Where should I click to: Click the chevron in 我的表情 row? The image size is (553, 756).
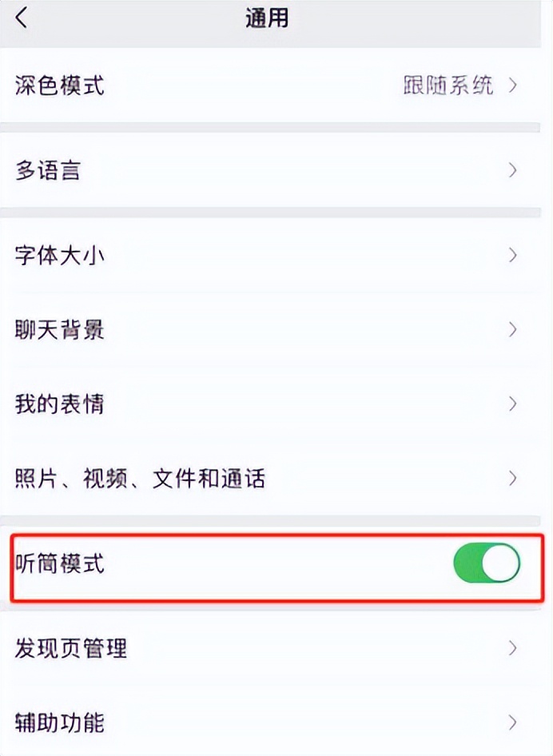[513, 404]
